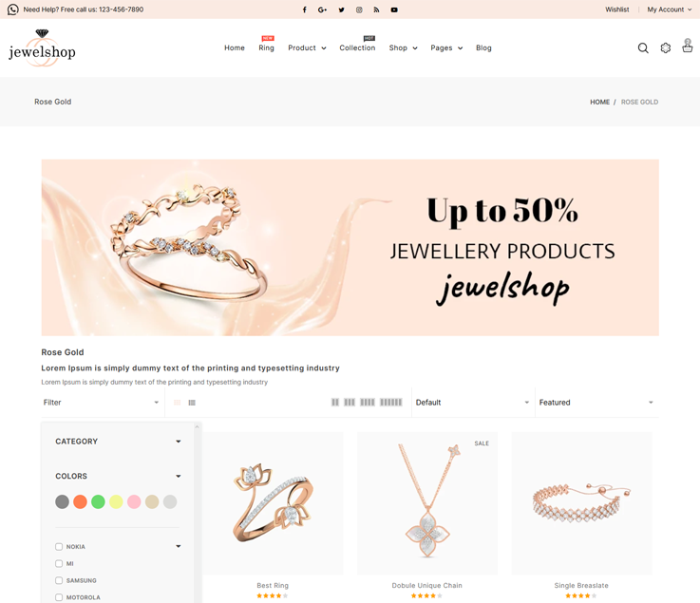Pick the orange color swatch
700x603 pixels.
pos(80,501)
